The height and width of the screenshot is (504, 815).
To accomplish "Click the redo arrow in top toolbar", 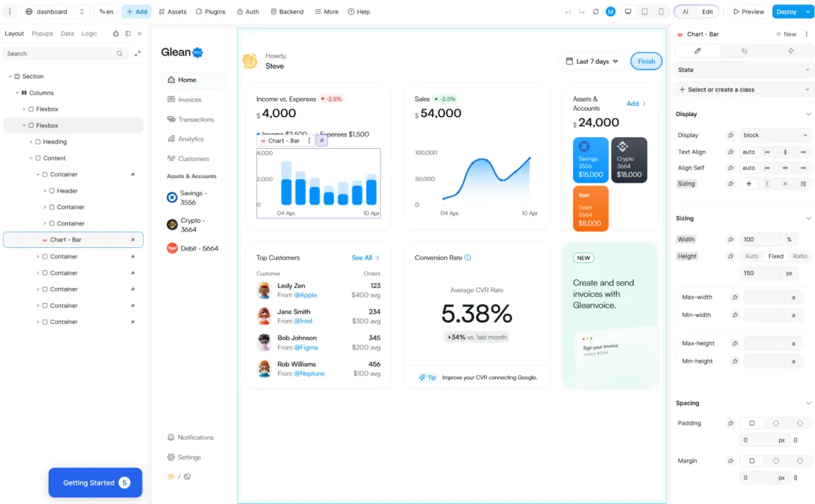I will click(582, 12).
